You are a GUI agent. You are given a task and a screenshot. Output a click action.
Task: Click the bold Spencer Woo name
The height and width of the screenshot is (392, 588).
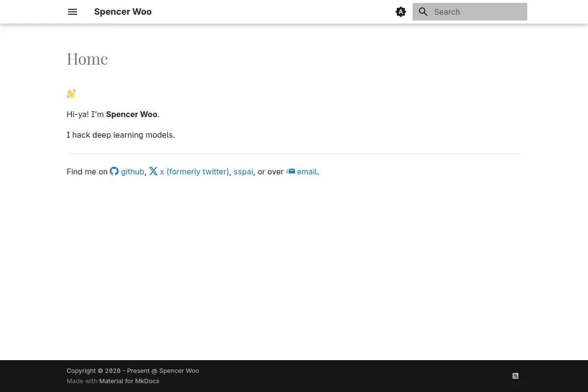tap(132, 114)
